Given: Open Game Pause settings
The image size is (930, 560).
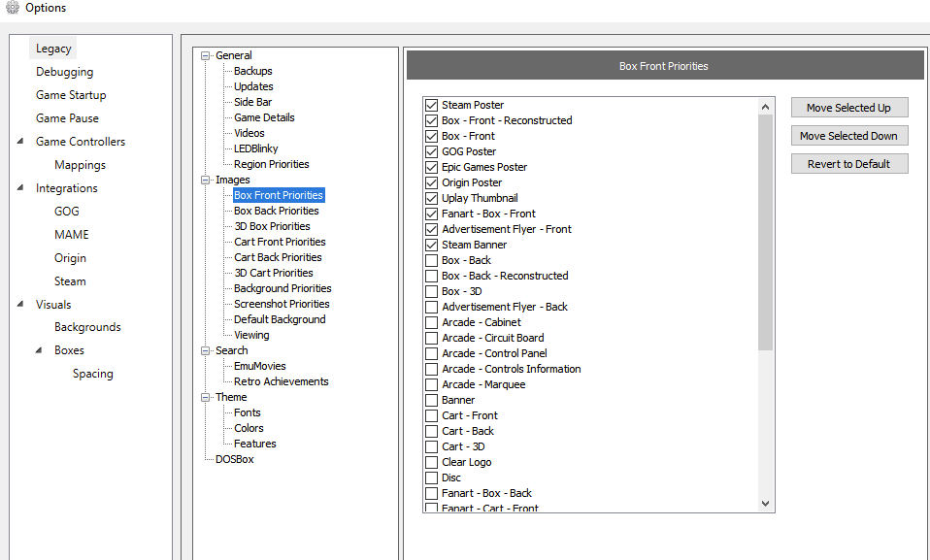Looking at the screenshot, I should coord(67,118).
